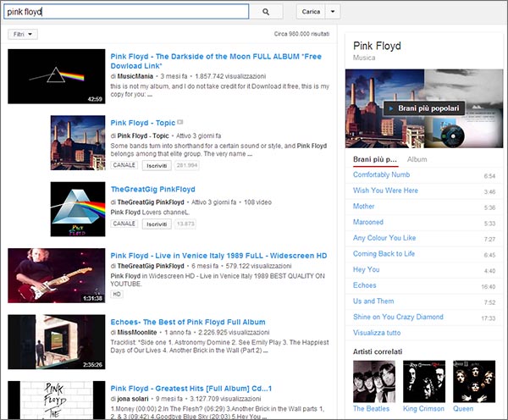Open the Pink Floyd - Topic channel title

[x=143, y=123]
